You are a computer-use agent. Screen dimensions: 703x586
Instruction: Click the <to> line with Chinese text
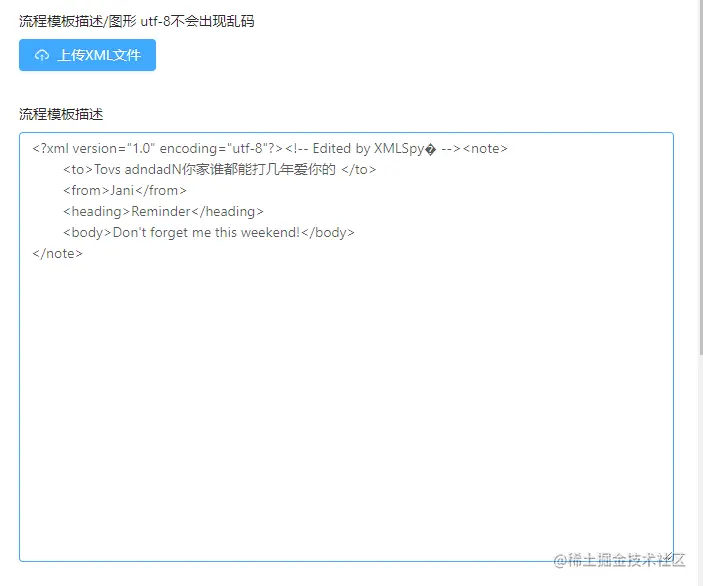(220, 169)
